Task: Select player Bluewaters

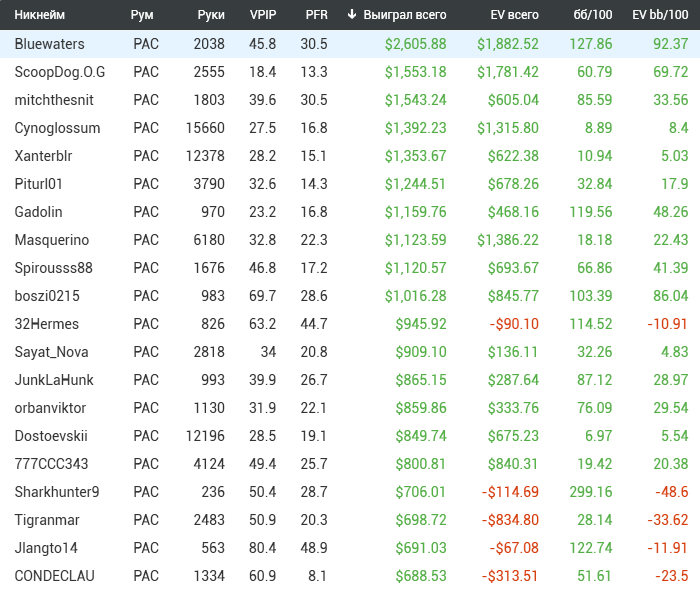Action: click(50, 44)
